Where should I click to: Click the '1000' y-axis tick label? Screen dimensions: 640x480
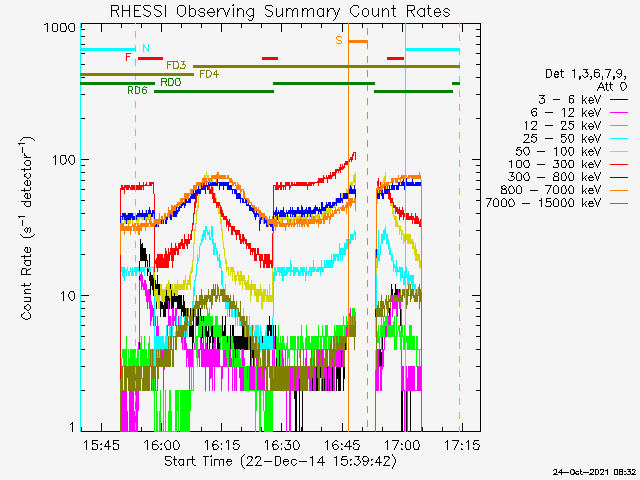point(60,28)
